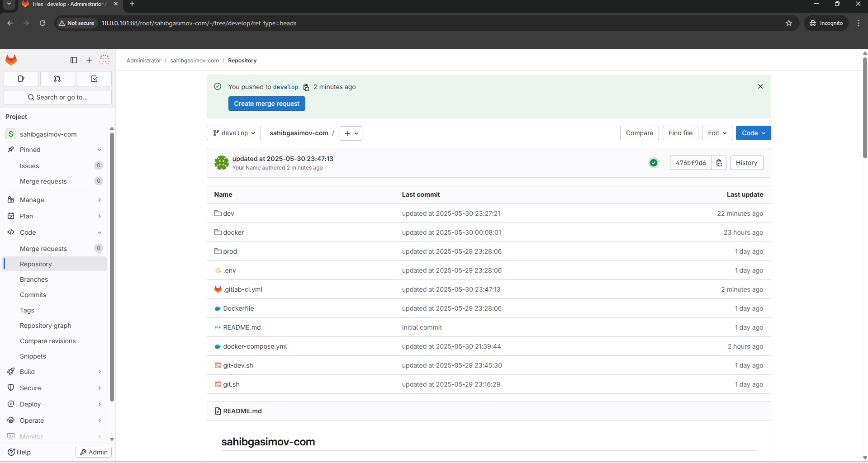Click the GitLab fox logo
Screen dimensions: 868x463
click(x=11, y=60)
